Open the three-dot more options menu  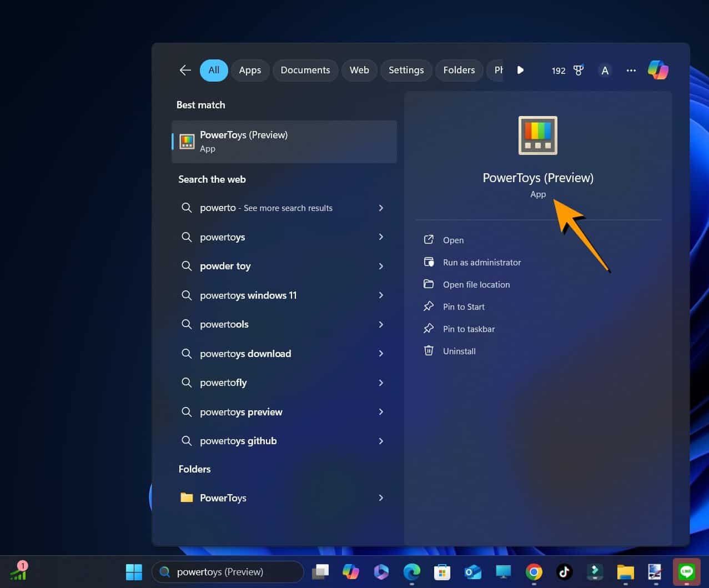[631, 71]
